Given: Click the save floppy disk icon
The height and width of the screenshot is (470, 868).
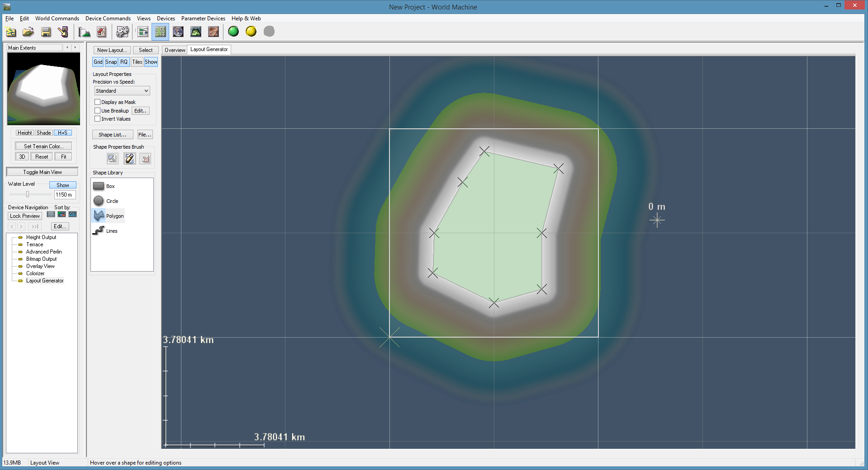Looking at the screenshot, I should (46, 32).
